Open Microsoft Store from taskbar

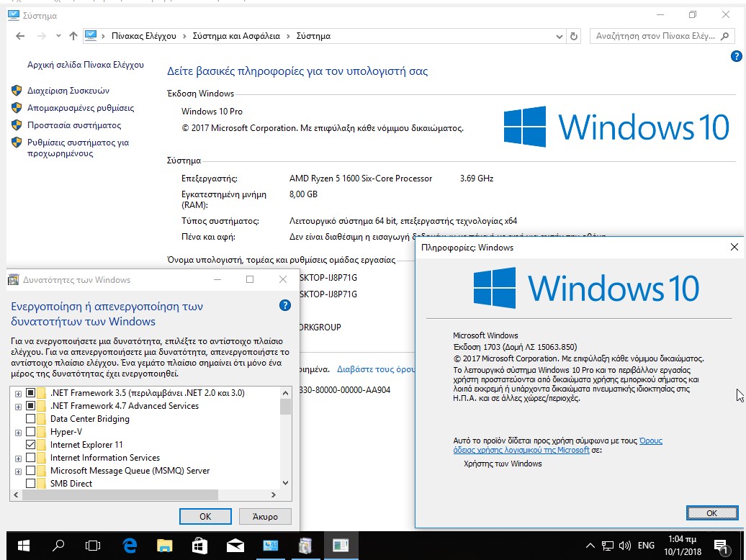200,546
